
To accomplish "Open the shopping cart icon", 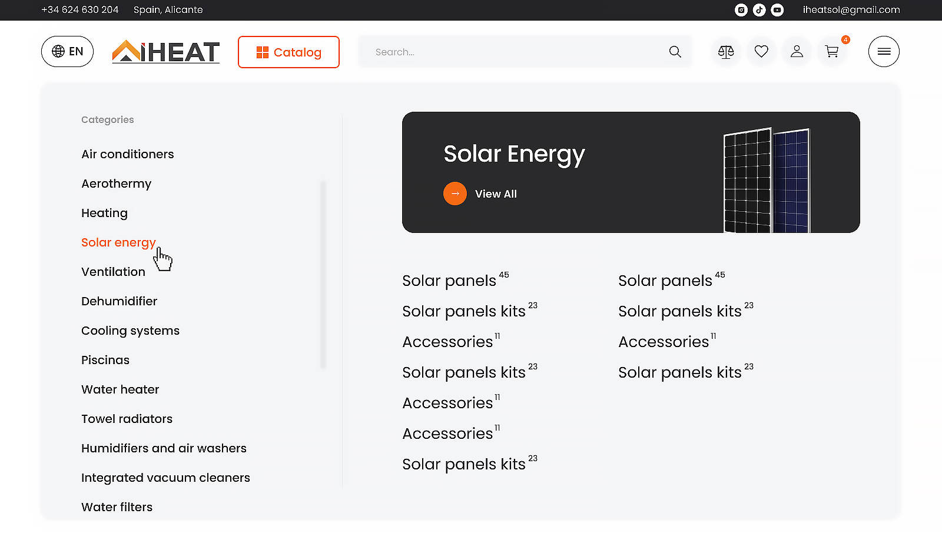I will coord(832,52).
